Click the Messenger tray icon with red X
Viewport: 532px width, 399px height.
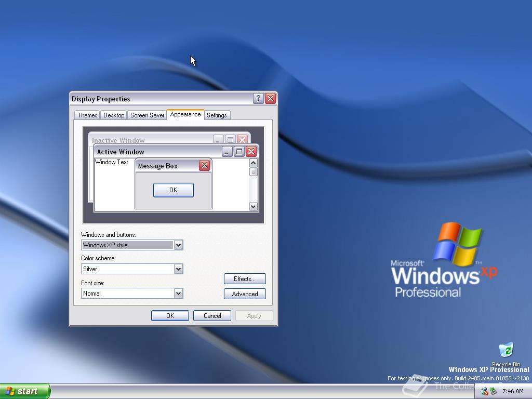[x=484, y=392]
